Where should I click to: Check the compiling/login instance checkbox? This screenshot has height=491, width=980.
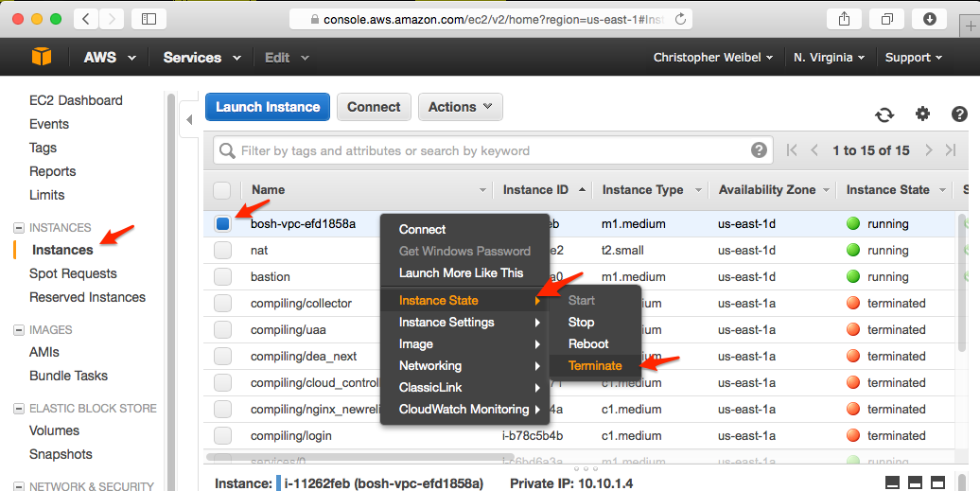click(222, 435)
